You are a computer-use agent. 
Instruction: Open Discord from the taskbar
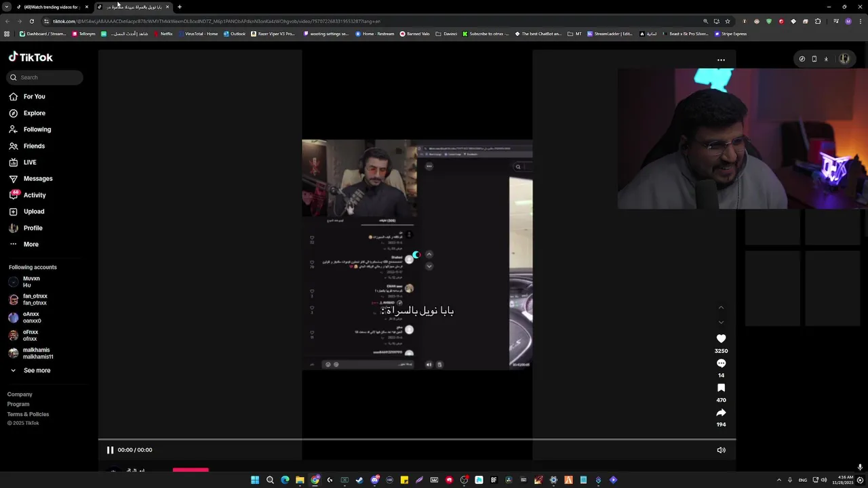click(374, 480)
